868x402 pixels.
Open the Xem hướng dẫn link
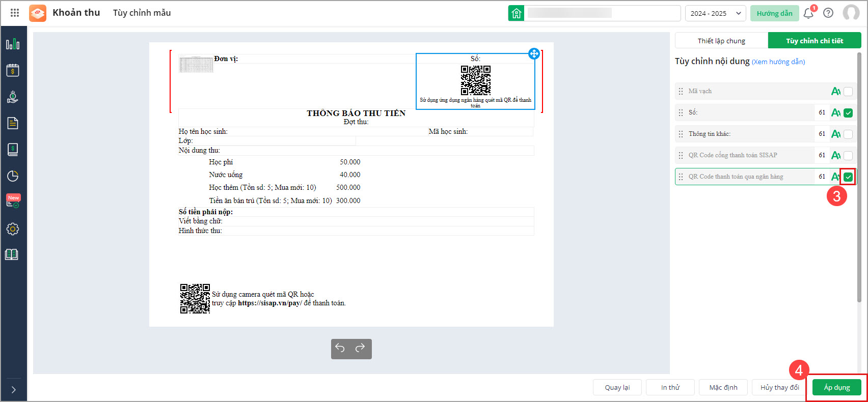(x=778, y=62)
